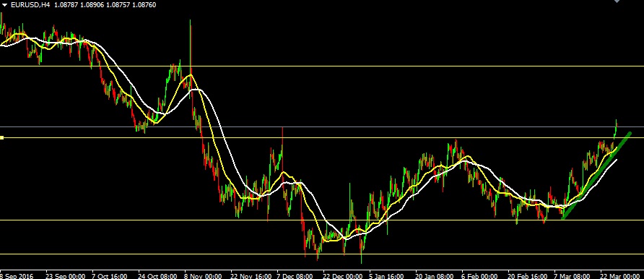Screen dimensions: 644x279
Task: Click the topmost yellow horizontal line
Action: tap(322, 66)
